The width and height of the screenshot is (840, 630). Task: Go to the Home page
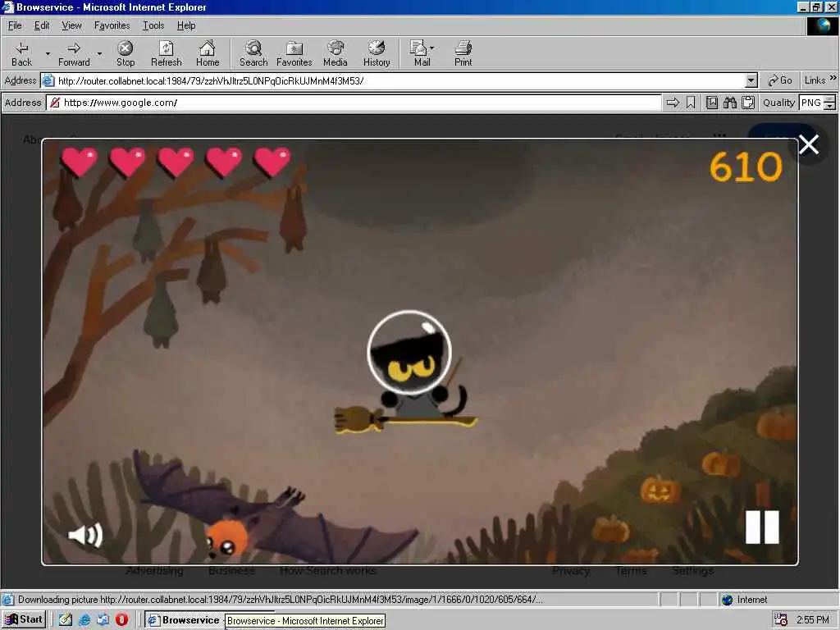pos(208,53)
